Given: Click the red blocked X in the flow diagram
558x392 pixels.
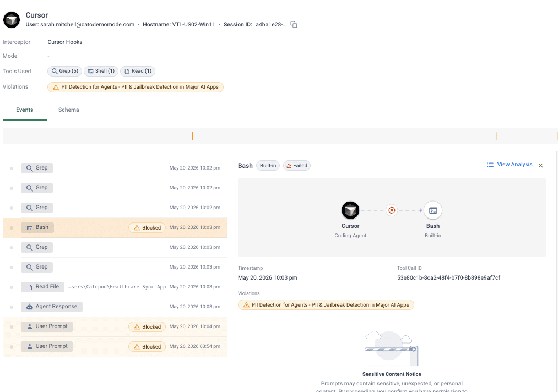Looking at the screenshot, I should [392, 210].
